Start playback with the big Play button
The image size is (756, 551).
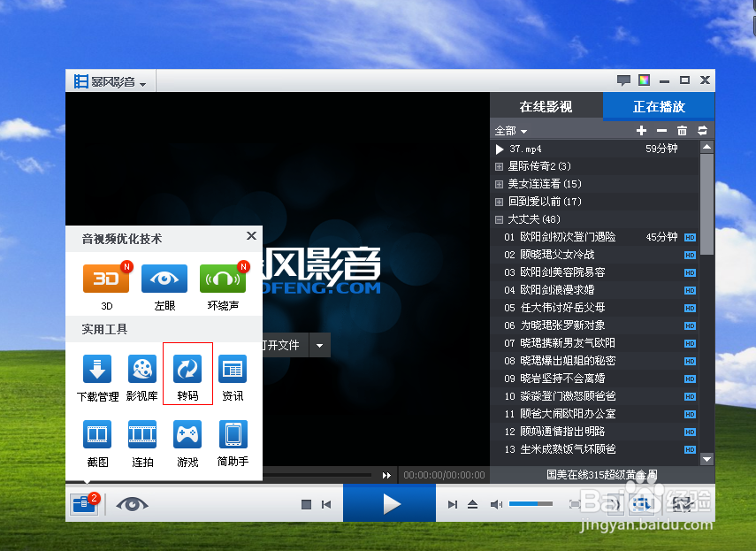390,503
